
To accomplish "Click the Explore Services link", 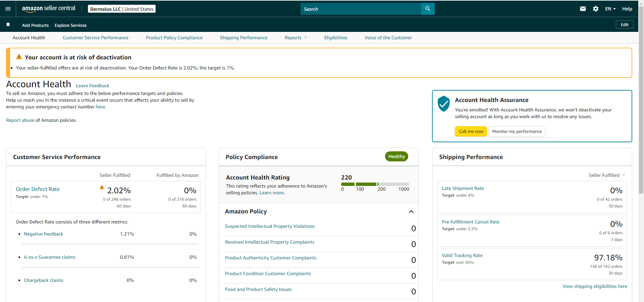I will click(70, 25).
